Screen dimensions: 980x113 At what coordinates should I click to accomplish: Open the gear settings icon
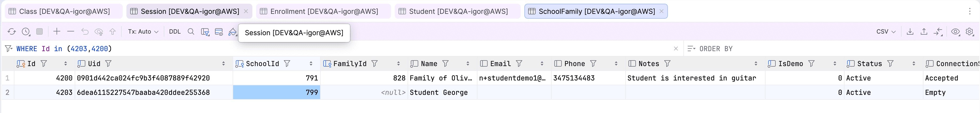click(x=969, y=31)
